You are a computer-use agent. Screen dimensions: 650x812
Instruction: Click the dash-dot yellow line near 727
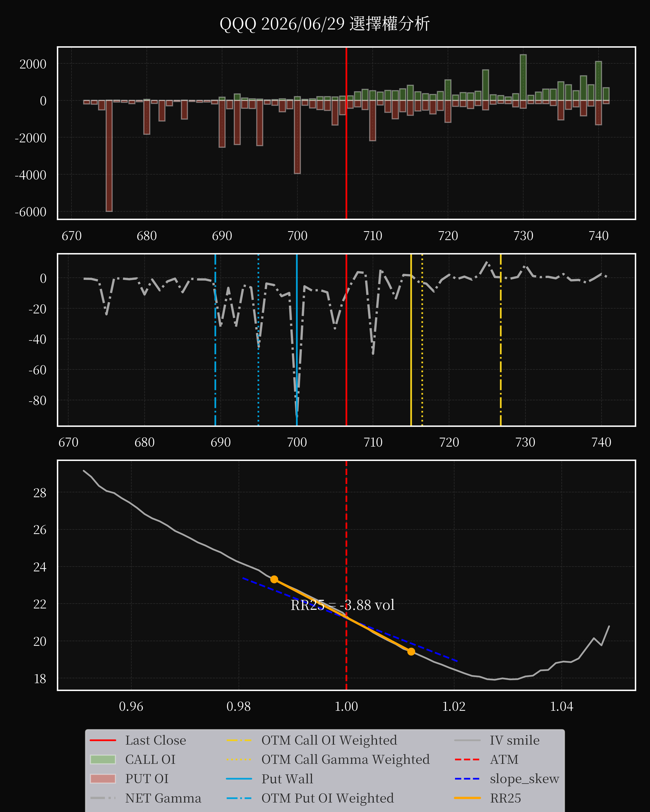(501, 340)
